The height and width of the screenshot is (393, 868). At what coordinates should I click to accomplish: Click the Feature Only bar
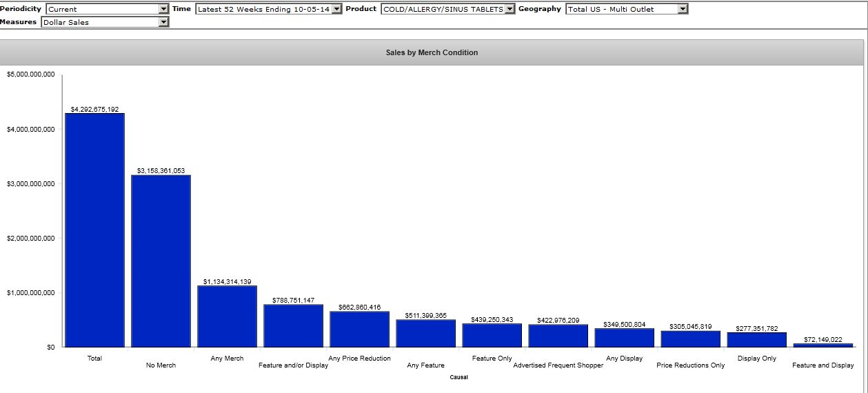pyautogui.click(x=492, y=335)
